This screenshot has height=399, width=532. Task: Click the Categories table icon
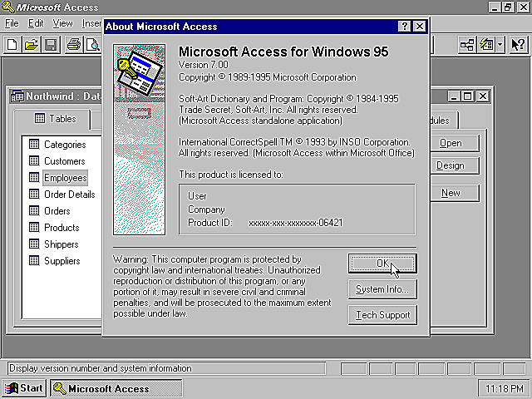(x=34, y=144)
